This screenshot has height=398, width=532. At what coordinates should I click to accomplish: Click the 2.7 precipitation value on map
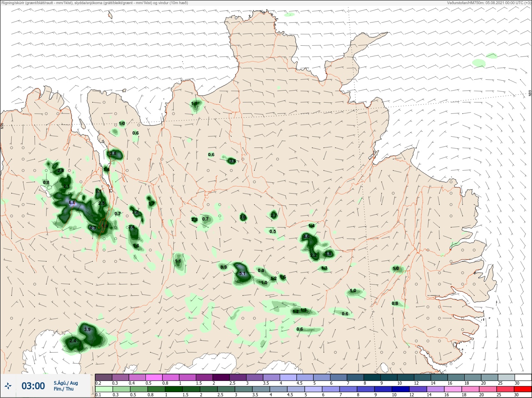pyautogui.click(x=273, y=215)
